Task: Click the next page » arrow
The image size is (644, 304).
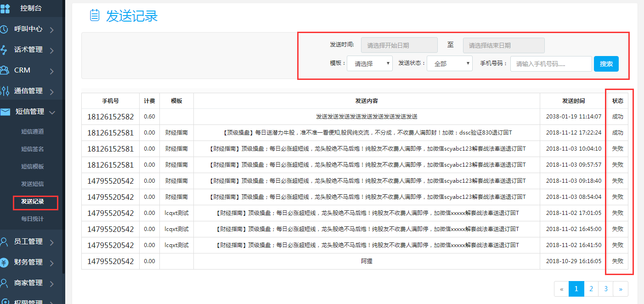Action: coord(621,289)
